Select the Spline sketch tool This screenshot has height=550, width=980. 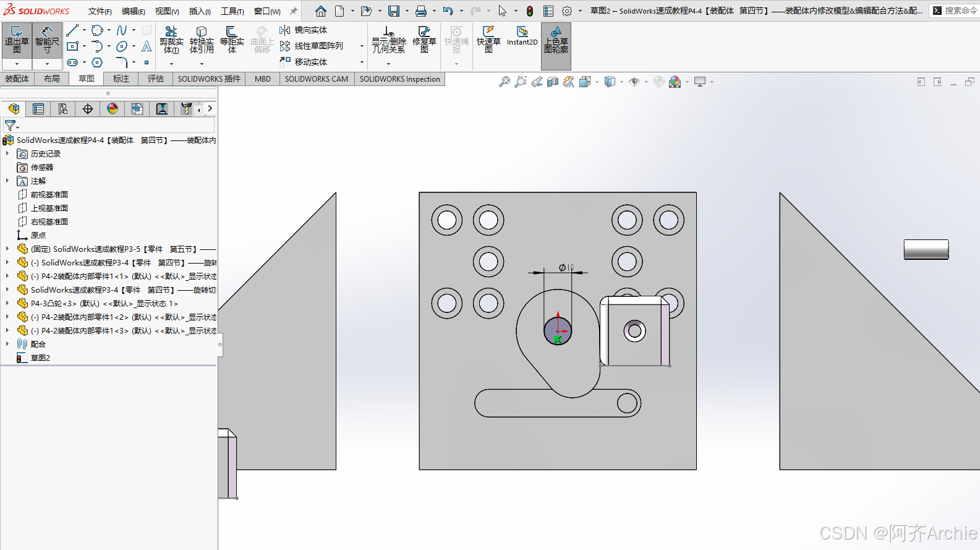point(122,30)
